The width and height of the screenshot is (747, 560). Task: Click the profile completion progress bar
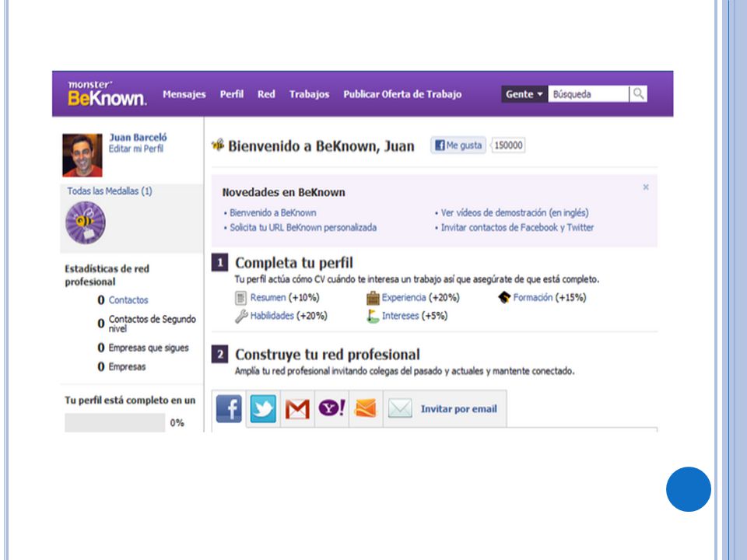pyautogui.click(x=115, y=423)
